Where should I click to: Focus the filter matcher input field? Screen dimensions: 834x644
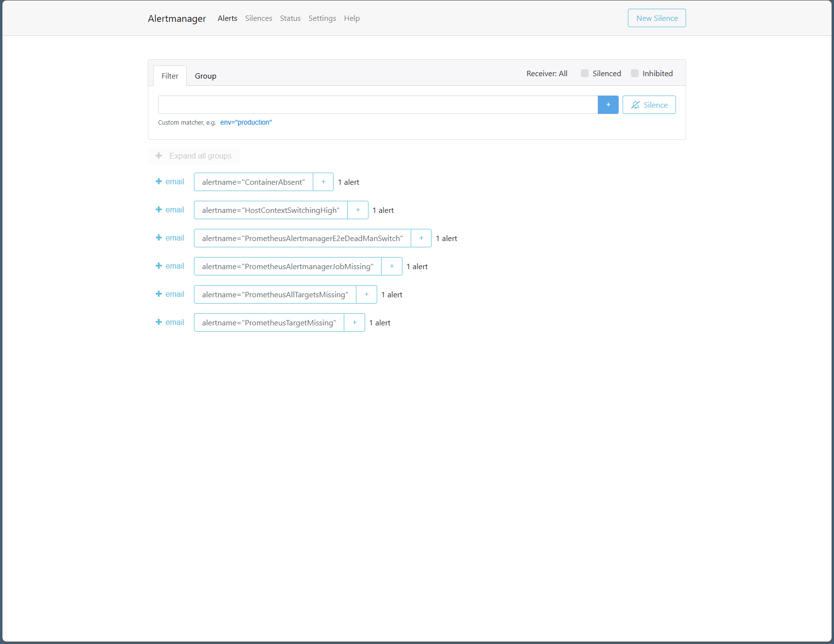point(378,105)
